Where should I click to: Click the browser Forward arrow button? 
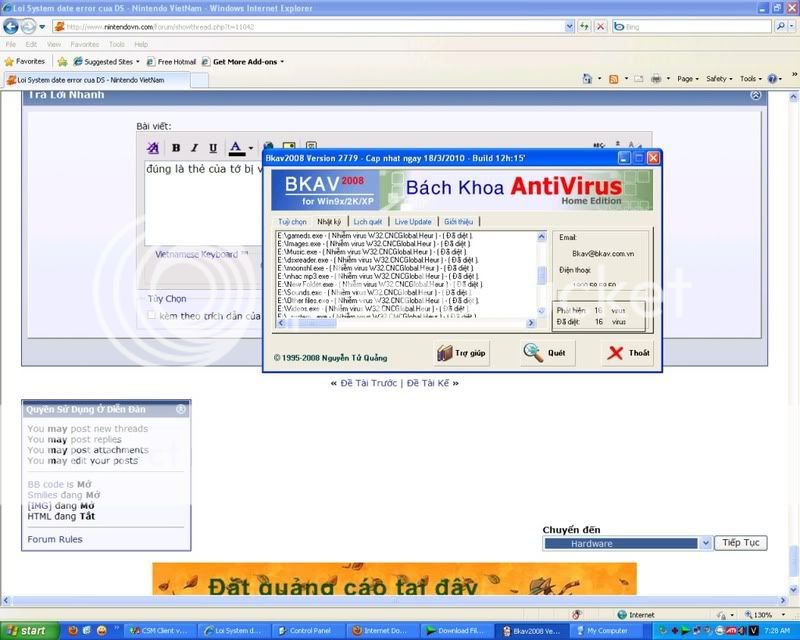click(28, 27)
